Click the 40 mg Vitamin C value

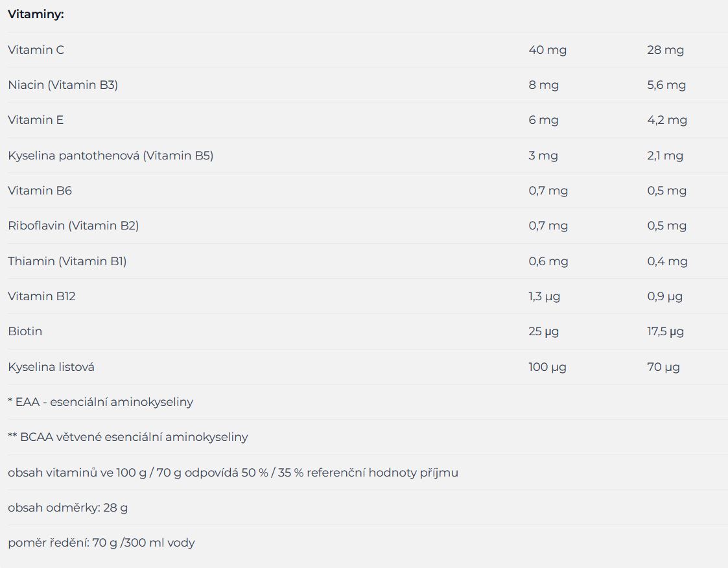coord(547,50)
